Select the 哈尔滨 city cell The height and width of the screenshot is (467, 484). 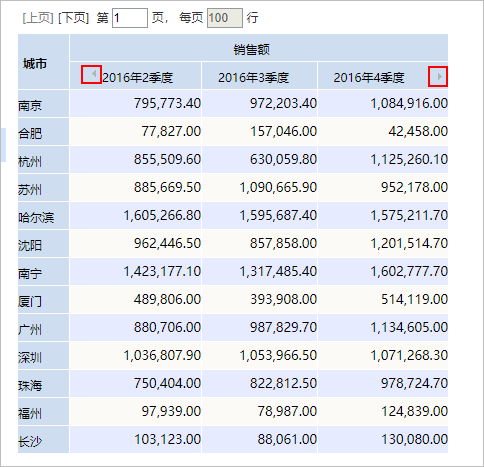pos(43,216)
